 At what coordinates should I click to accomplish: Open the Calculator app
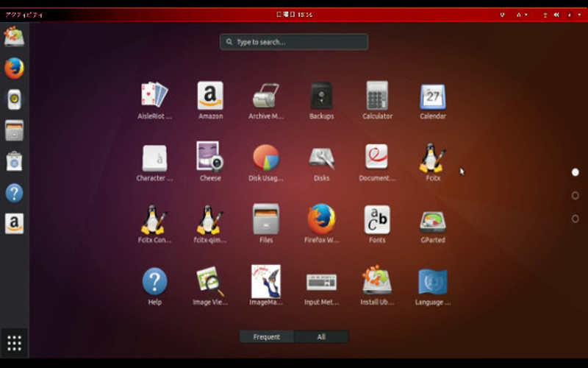(377, 100)
